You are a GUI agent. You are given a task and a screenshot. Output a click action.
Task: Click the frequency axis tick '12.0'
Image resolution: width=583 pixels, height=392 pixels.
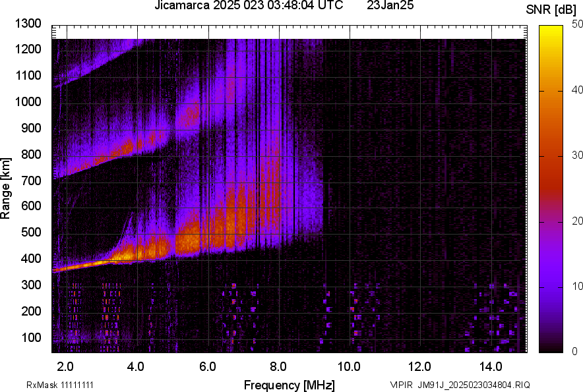[x=420, y=367]
